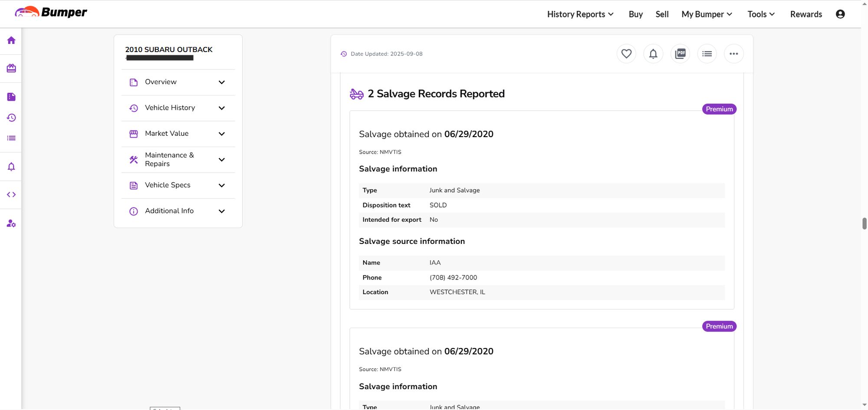This screenshot has width=868, height=410.
Task: Click the Bumper logo
Action: coord(51,12)
